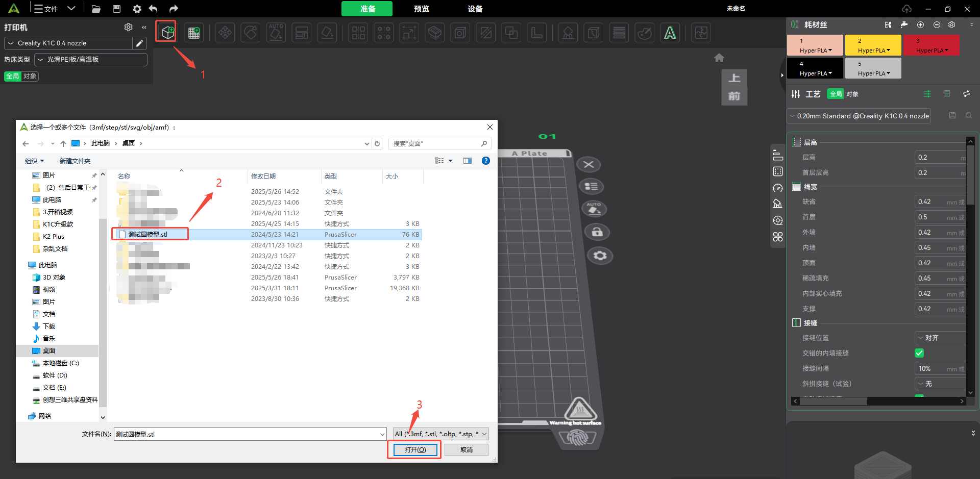Click the search icon in process panel

click(x=969, y=116)
